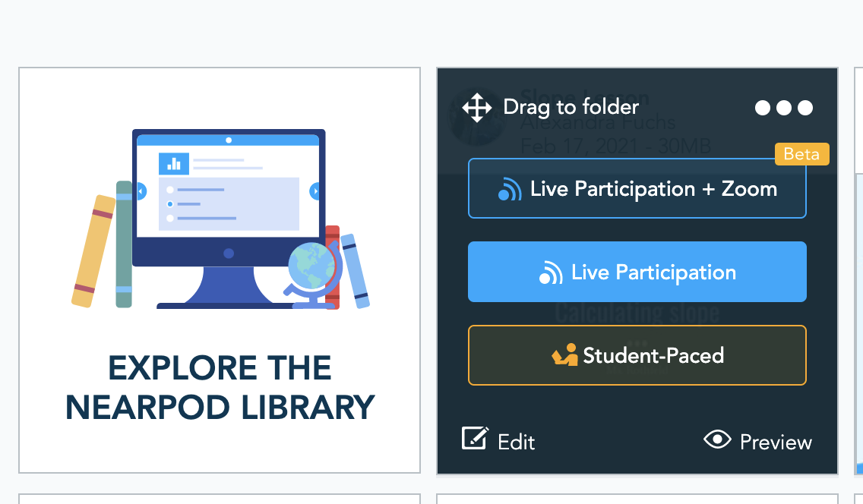Click the Beta badge label
The image size is (863, 504).
click(801, 154)
